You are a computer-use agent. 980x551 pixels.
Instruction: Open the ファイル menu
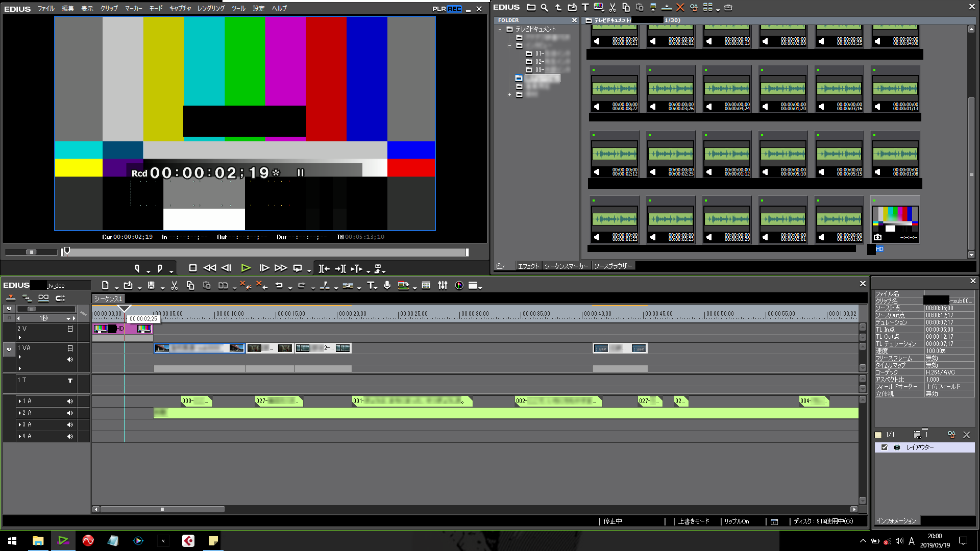(x=46, y=9)
